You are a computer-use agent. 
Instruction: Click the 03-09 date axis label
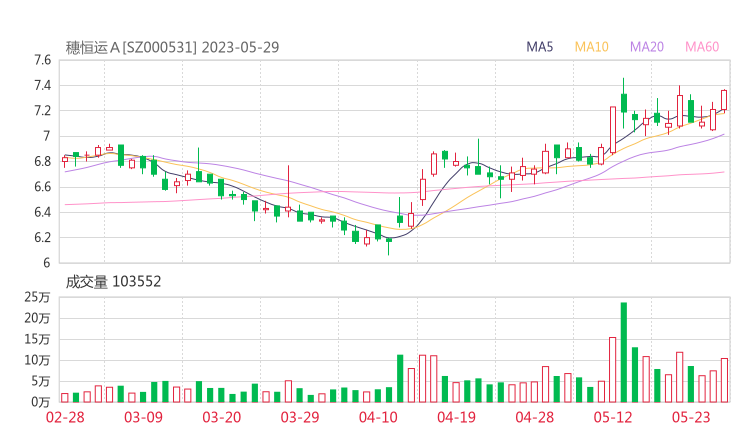tap(143, 417)
